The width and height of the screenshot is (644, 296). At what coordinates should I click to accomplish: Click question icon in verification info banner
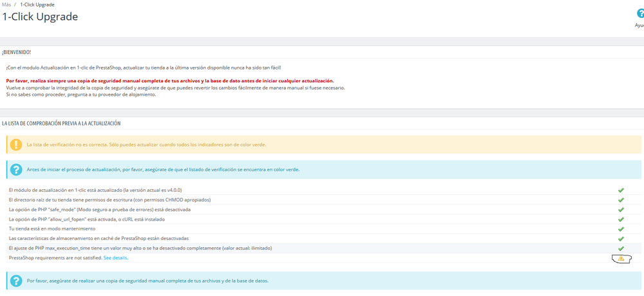[17, 169]
